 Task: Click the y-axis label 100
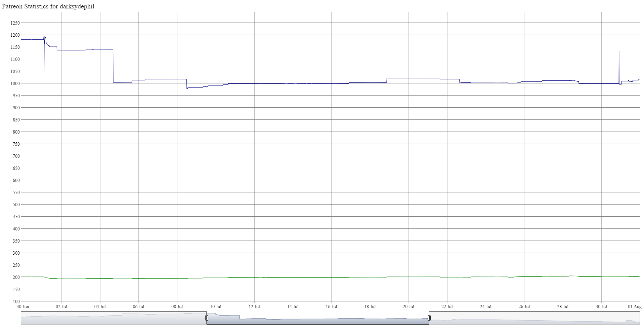pyautogui.click(x=16, y=301)
